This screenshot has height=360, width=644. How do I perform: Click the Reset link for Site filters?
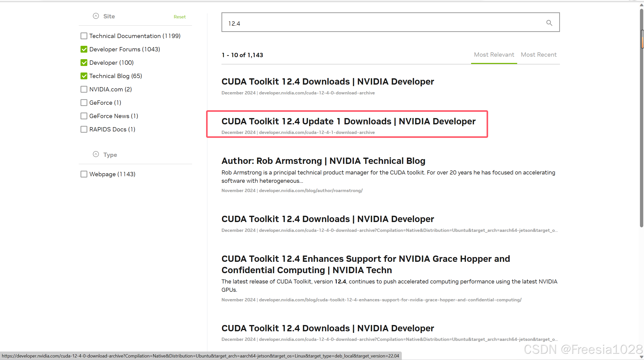pos(179,17)
